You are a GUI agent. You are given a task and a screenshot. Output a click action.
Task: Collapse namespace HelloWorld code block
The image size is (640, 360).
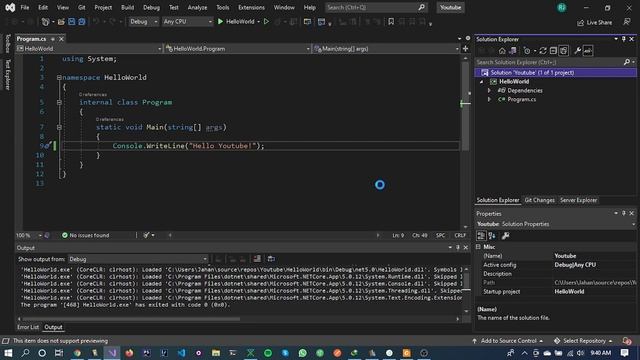click(x=59, y=77)
